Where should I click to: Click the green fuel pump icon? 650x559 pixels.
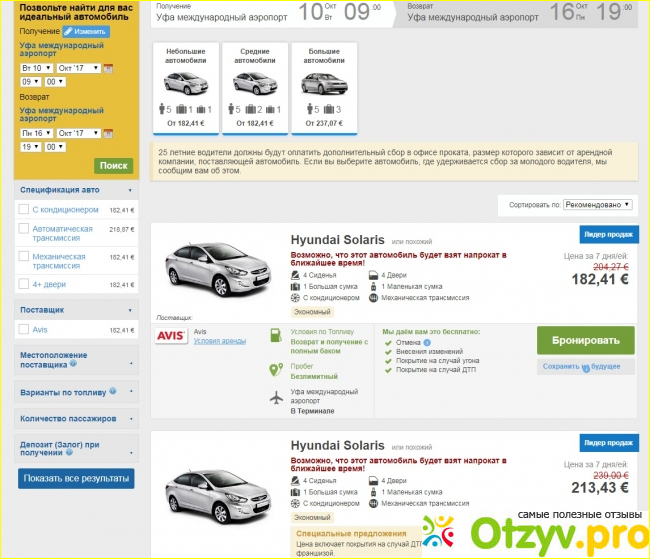(x=276, y=337)
